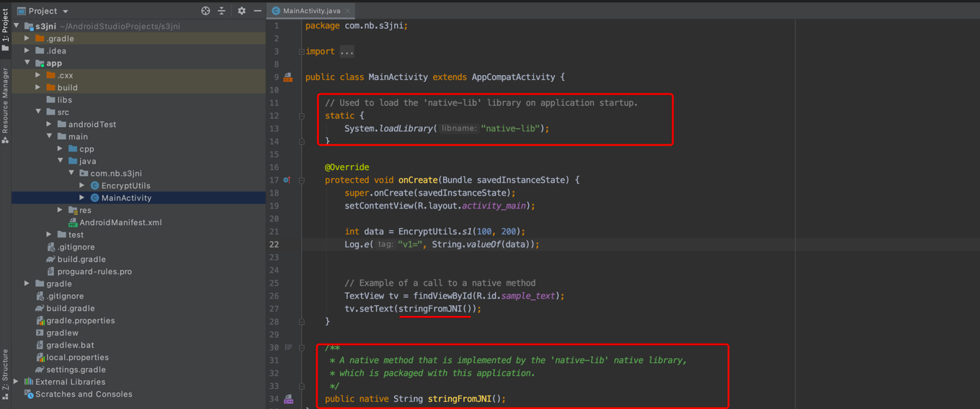
Task: Hide the Project panel with minus icon
Action: click(257, 11)
